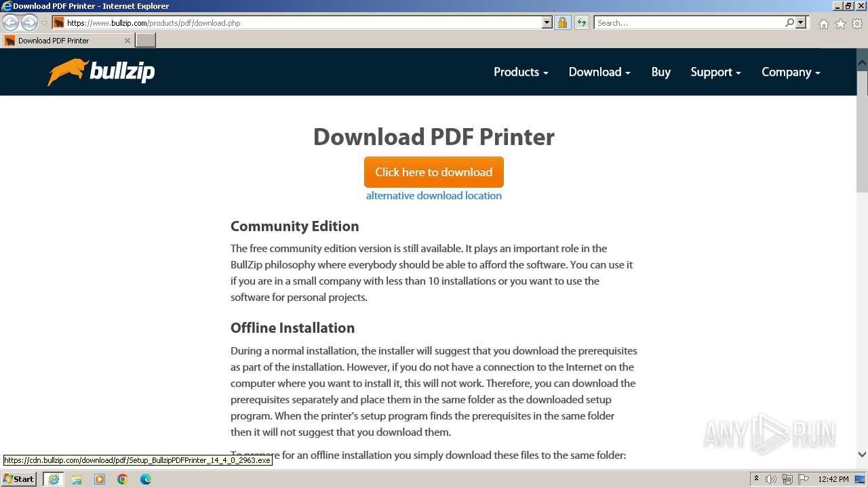Click the browser Back arrow button

[11, 22]
